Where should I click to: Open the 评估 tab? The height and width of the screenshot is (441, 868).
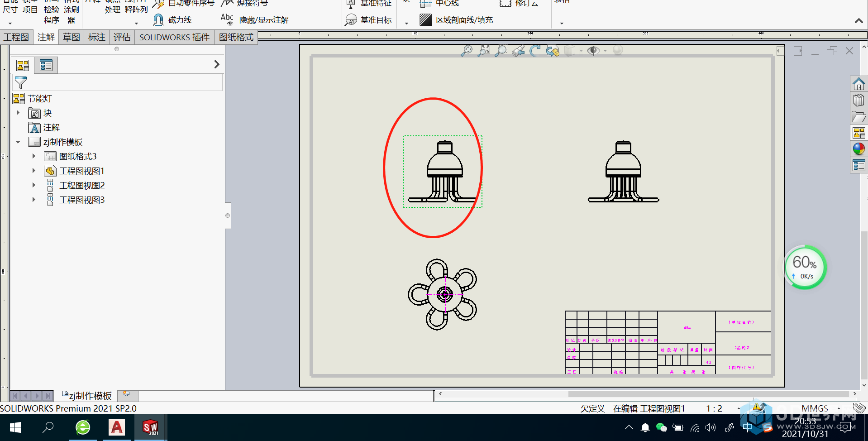tap(122, 37)
